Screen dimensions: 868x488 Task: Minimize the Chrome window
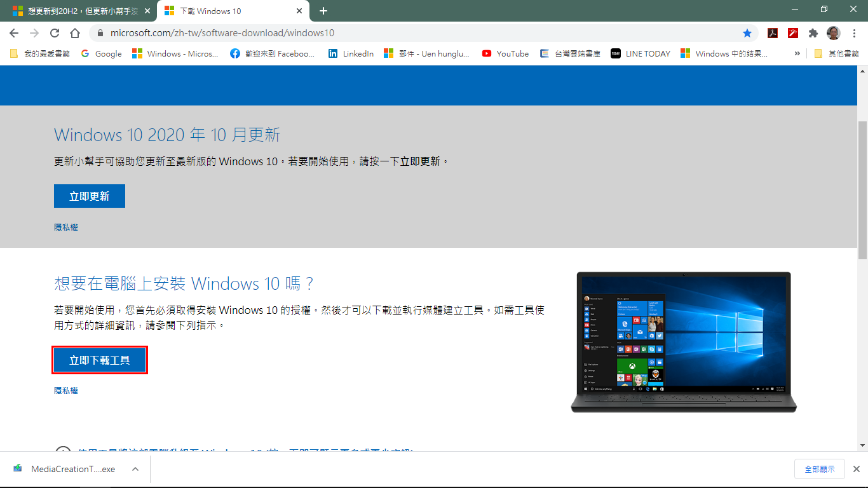(x=794, y=10)
